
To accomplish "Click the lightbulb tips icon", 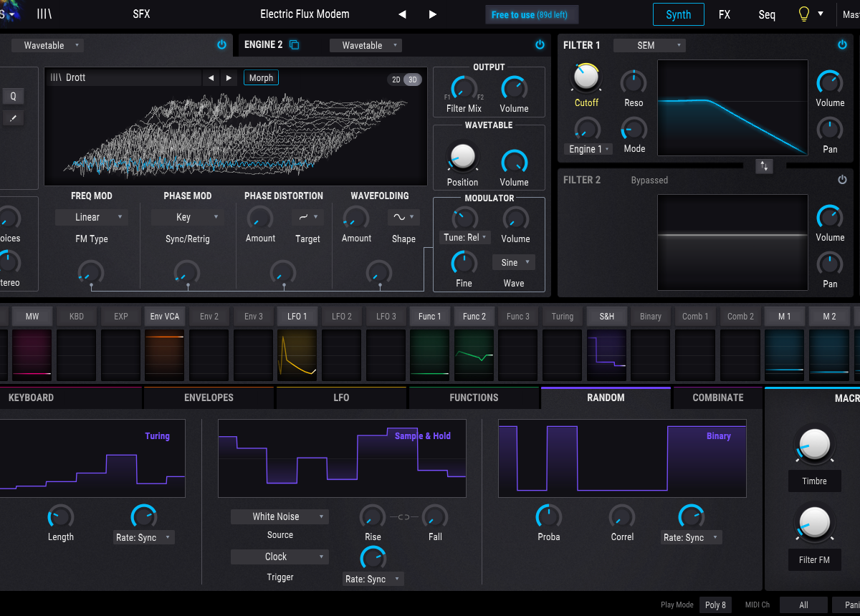I will (804, 14).
